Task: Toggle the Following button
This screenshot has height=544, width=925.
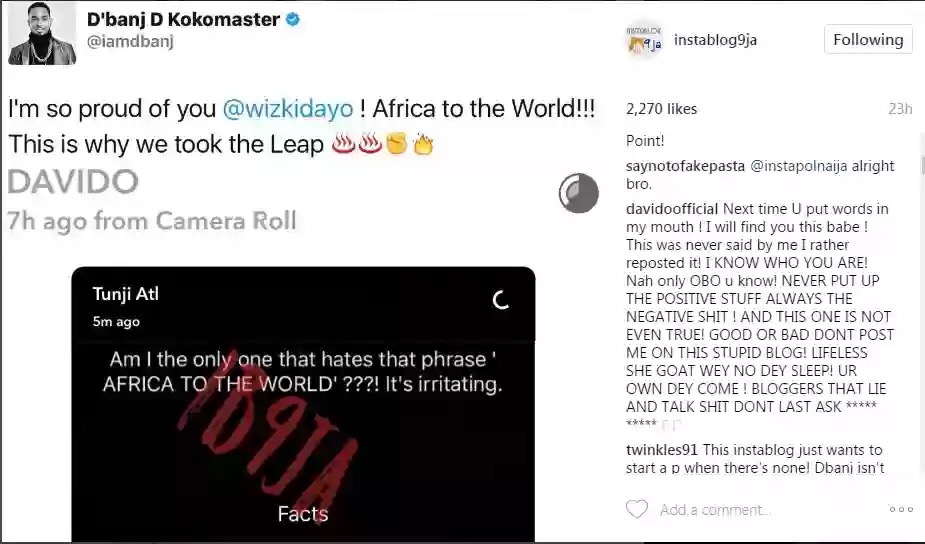Action: (867, 40)
